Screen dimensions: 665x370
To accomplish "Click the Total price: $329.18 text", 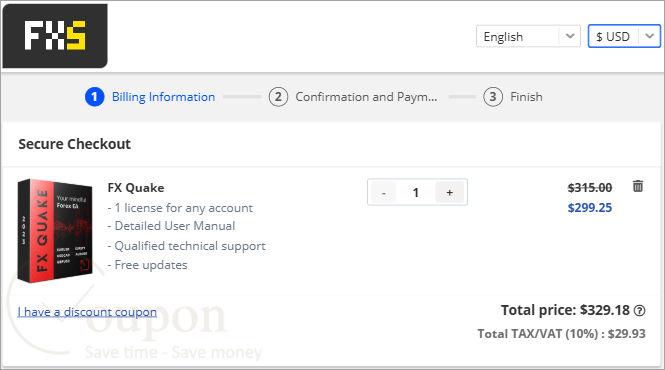I will click(565, 310).
